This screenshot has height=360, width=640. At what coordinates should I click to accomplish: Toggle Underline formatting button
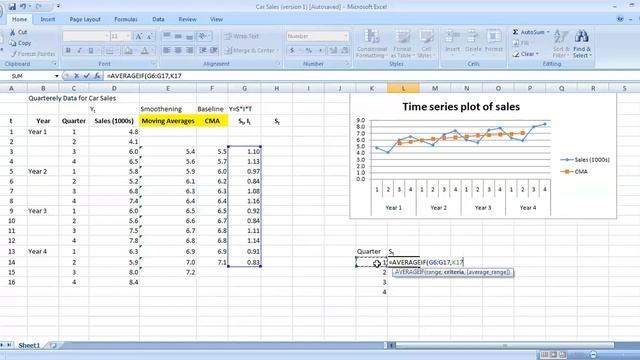91,51
